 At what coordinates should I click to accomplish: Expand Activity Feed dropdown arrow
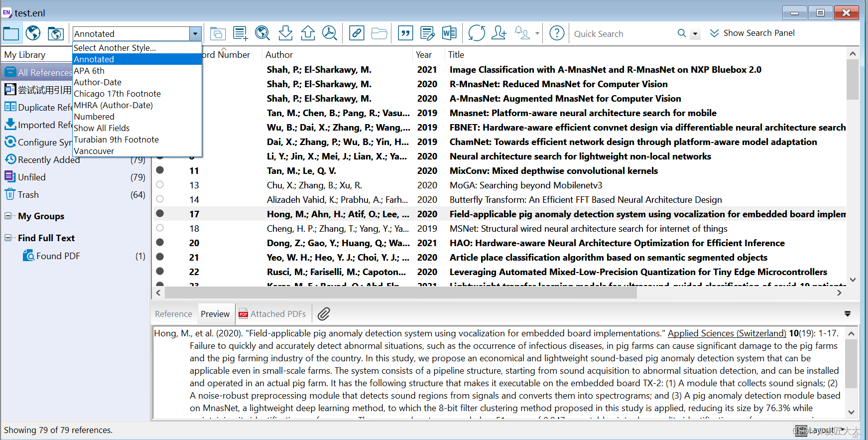pyautogui.click(x=537, y=34)
